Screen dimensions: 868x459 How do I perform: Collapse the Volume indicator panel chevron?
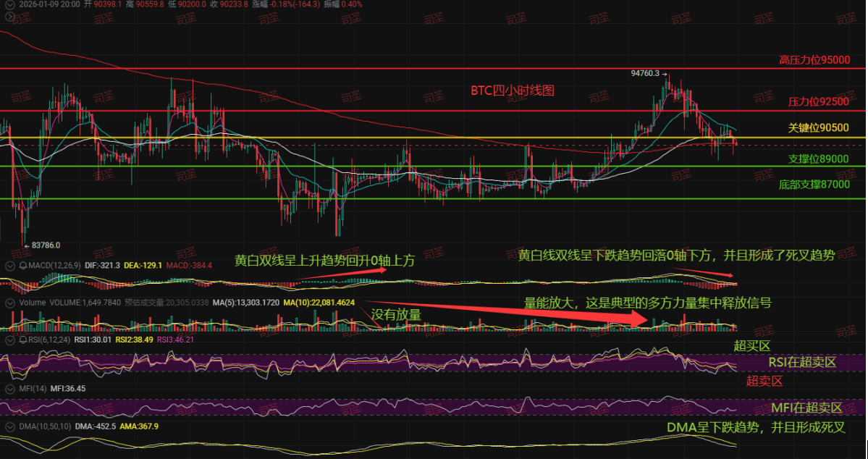click(x=9, y=303)
